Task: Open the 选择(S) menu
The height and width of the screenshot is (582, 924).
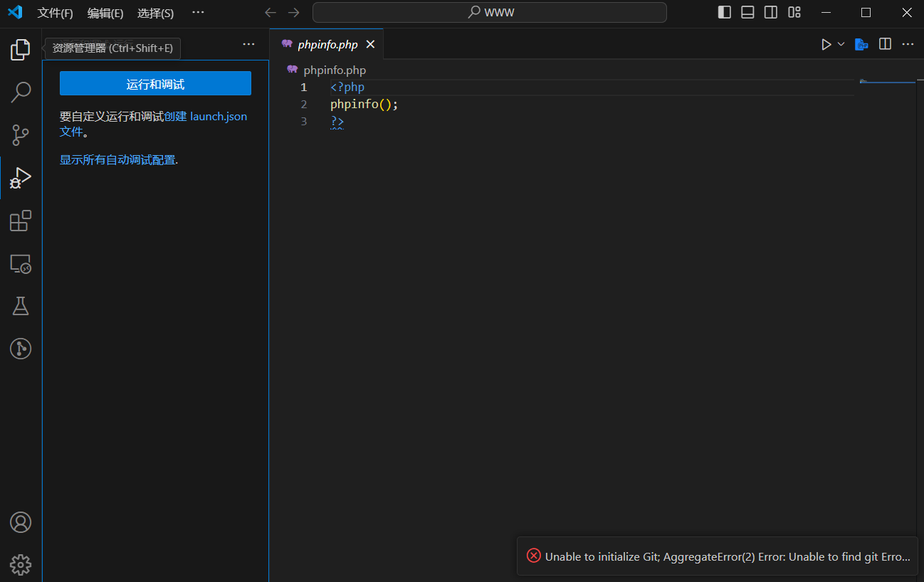Action: tap(155, 13)
